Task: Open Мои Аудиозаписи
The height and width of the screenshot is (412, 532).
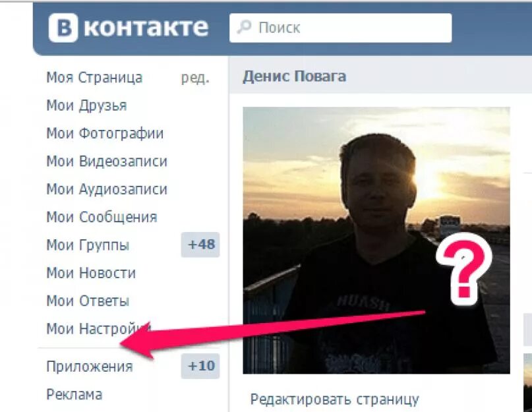Action: tap(107, 189)
